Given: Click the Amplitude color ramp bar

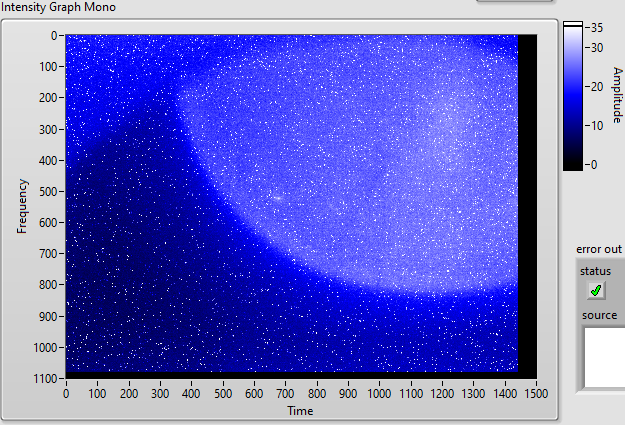Looking at the screenshot, I should [573, 96].
